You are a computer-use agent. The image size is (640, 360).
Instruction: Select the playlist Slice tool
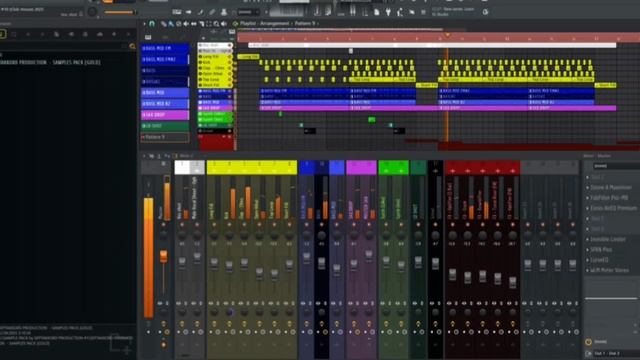coord(201,24)
